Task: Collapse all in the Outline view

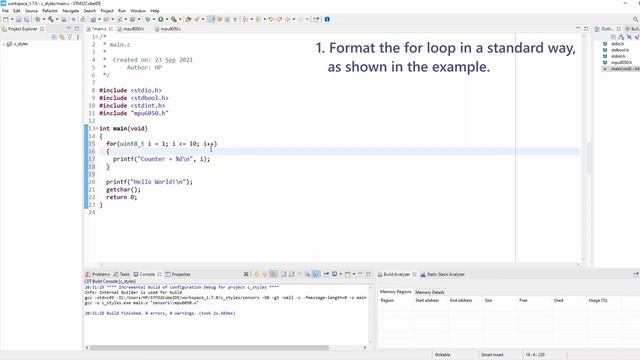Action: click(x=613, y=37)
